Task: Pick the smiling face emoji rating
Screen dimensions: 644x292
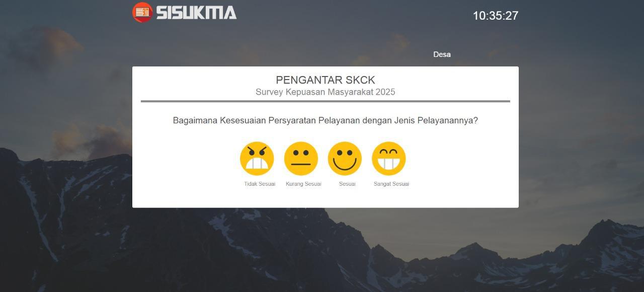Action: (345, 159)
